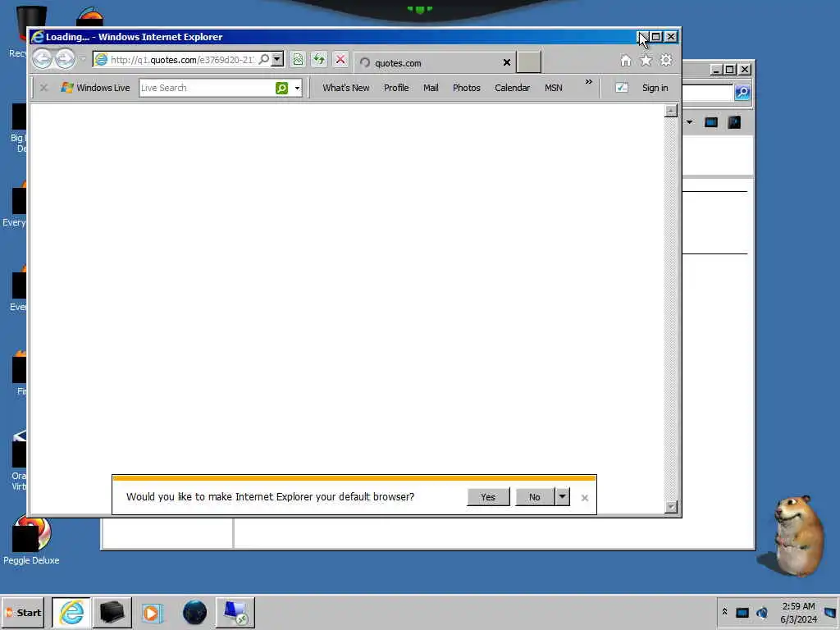840x630 pixels.
Task: Click the magnifier search icon in the address bar
Action: pyautogui.click(x=264, y=59)
